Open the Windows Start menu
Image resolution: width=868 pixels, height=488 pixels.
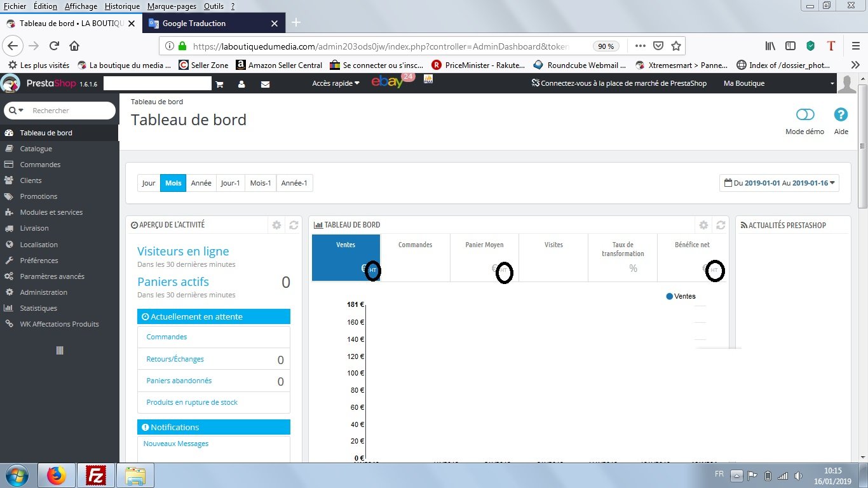pyautogui.click(x=17, y=475)
